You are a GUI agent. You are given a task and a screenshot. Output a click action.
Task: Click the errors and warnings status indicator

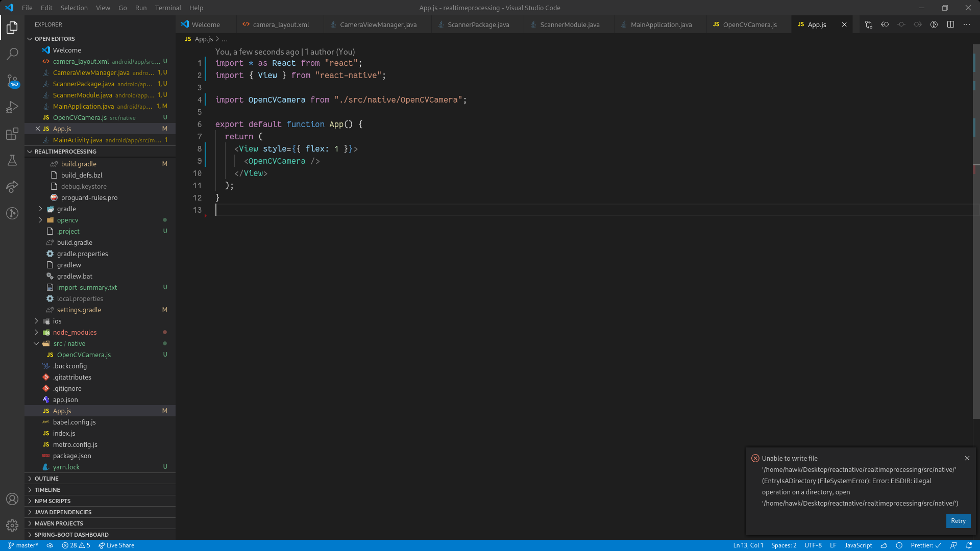[x=76, y=545]
